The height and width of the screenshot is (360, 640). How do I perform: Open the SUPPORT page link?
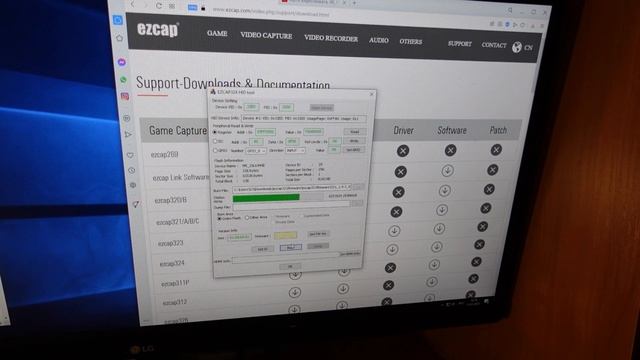coord(460,44)
